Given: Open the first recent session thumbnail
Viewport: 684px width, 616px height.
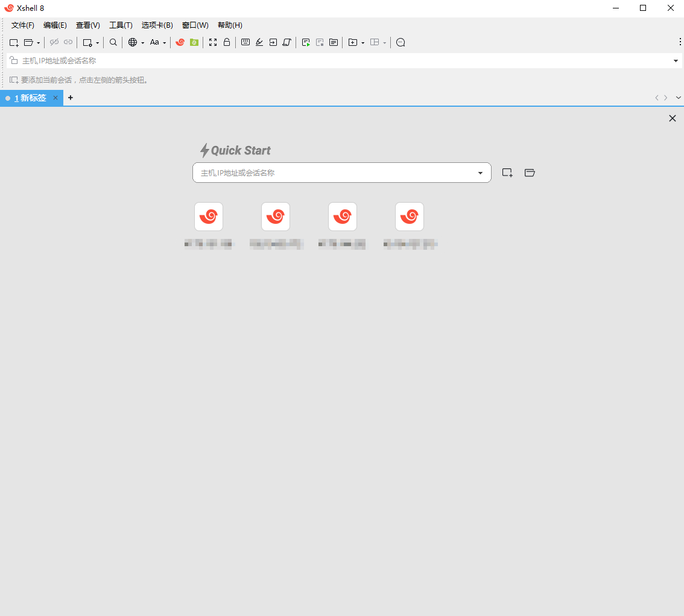Looking at the screenshot, I should click(x=209, y=217).
